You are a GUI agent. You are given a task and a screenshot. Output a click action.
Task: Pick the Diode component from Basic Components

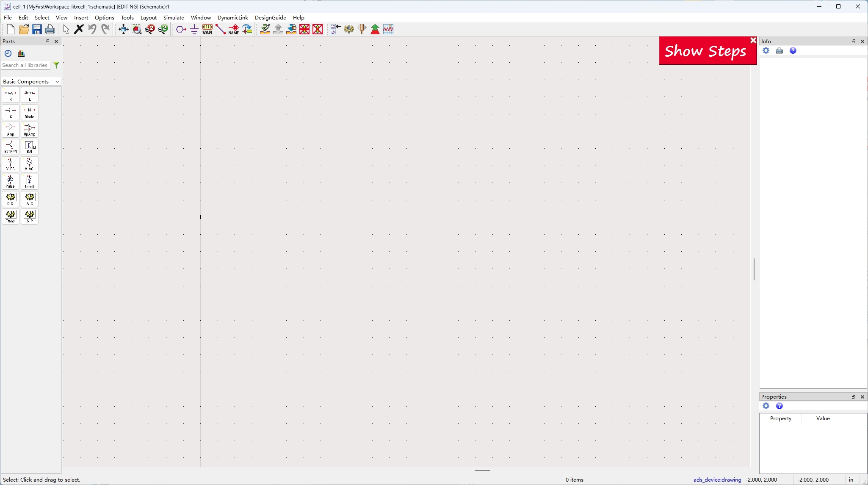coord(29,112)
